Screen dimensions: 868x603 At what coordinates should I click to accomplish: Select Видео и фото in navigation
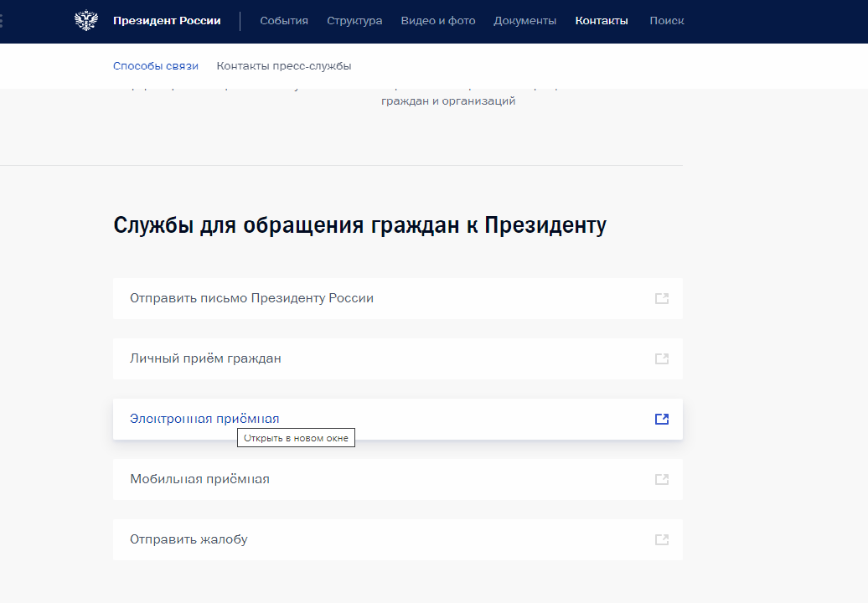(438, 21)
